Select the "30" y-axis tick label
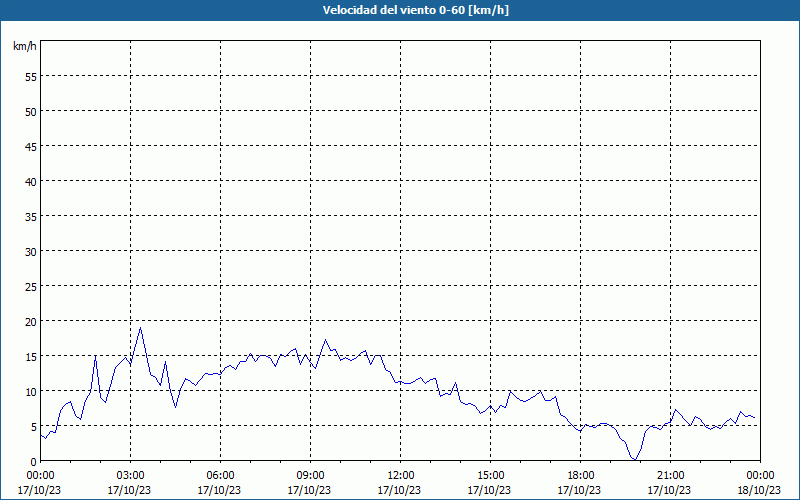This screenshot has height=500, width=800. pos(31,251)
